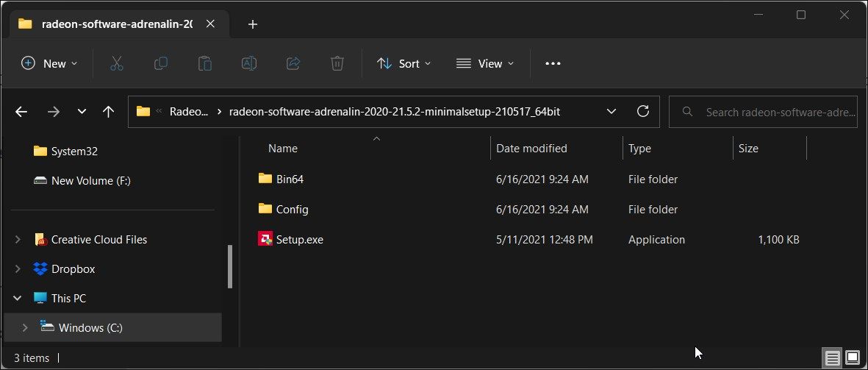
Task: Select New Volume (F:) in navigation pane
Action: [x=91, y=180]
